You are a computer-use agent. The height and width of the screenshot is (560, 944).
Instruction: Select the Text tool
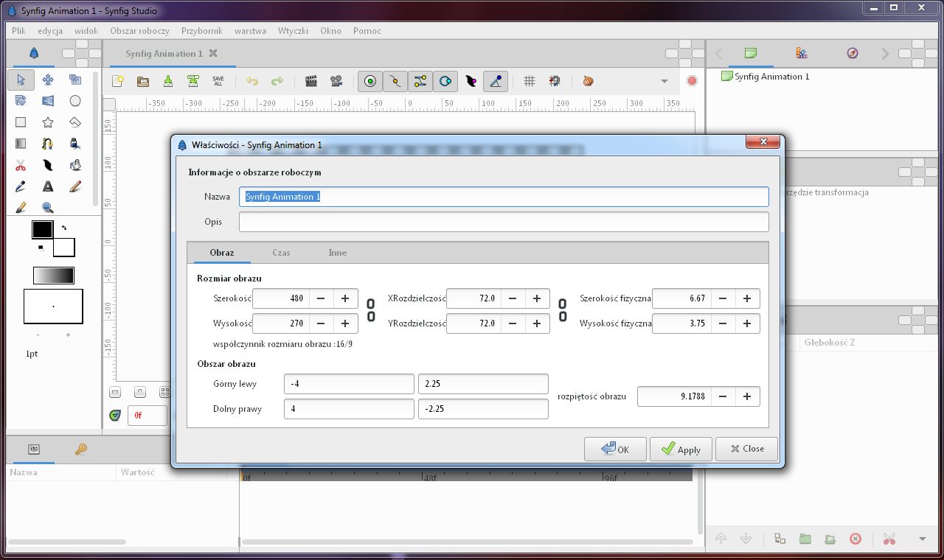click(x=48, y=186)
